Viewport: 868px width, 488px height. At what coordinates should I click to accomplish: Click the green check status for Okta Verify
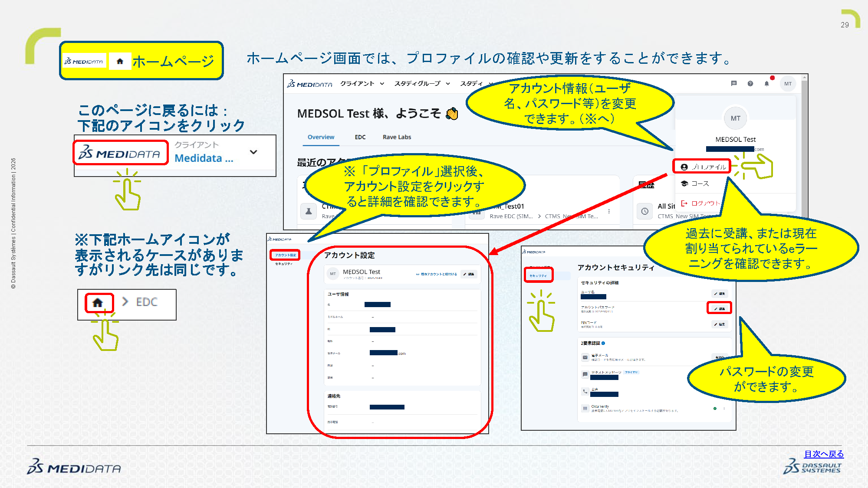tap(715, 408)
